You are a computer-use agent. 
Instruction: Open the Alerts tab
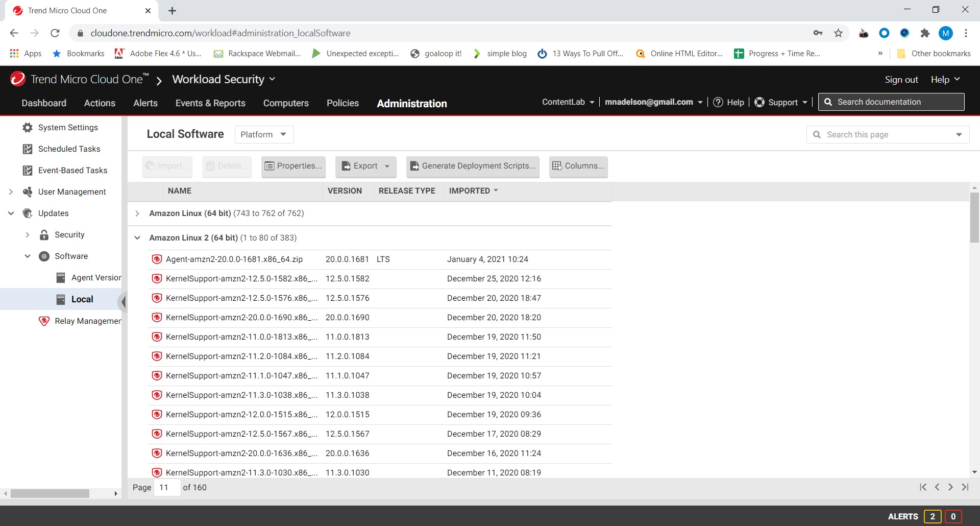(145, 103)
